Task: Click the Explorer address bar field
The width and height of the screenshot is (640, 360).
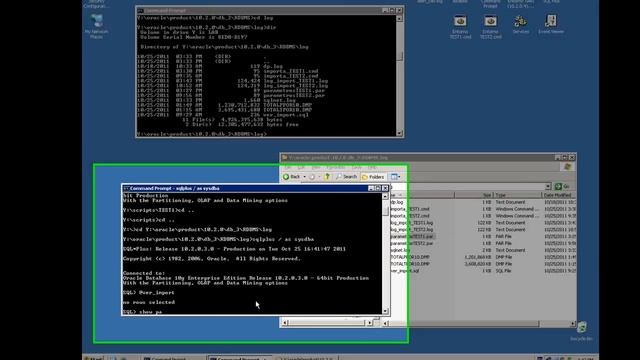Action: pos(468,187)
